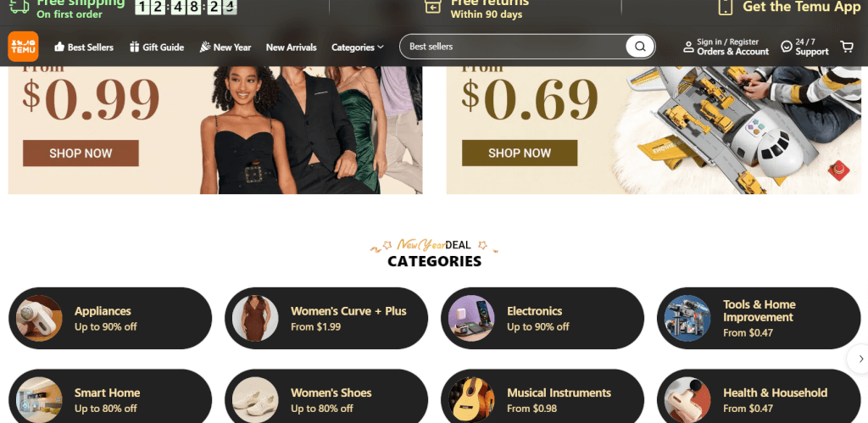868x423 pixels.
Task: Click the phone icon beside Get the Temu App
Action: [726, 7]
